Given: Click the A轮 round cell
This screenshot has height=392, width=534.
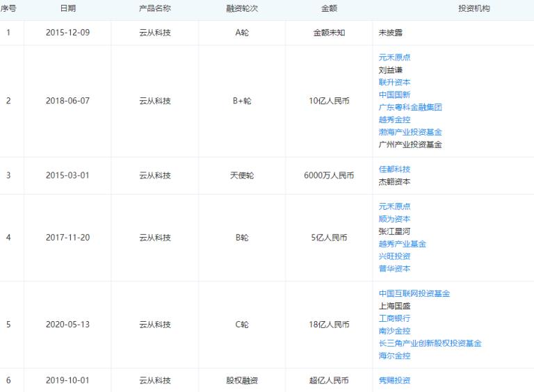Looking at the screenshot, I should pos(242,33).
